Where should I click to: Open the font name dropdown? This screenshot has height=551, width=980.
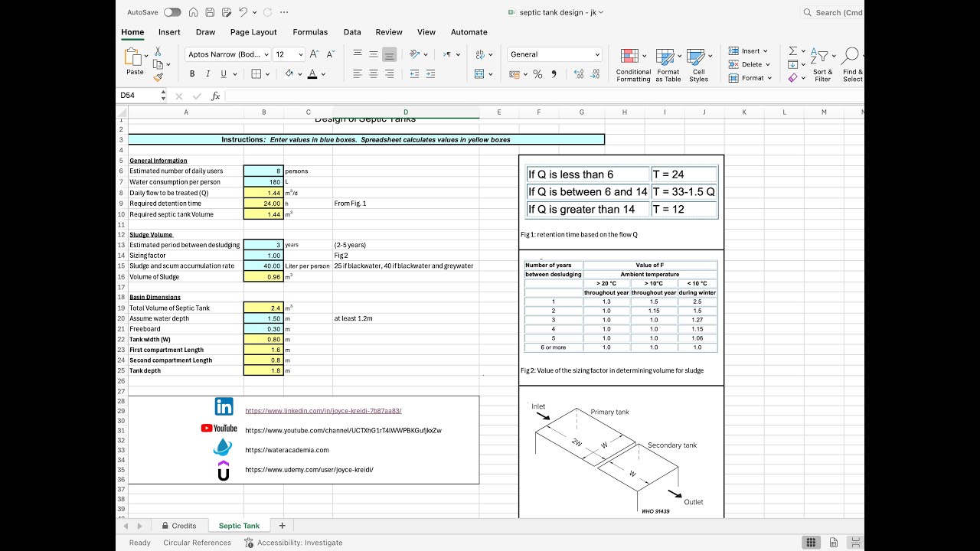click(x=266, y=54)
